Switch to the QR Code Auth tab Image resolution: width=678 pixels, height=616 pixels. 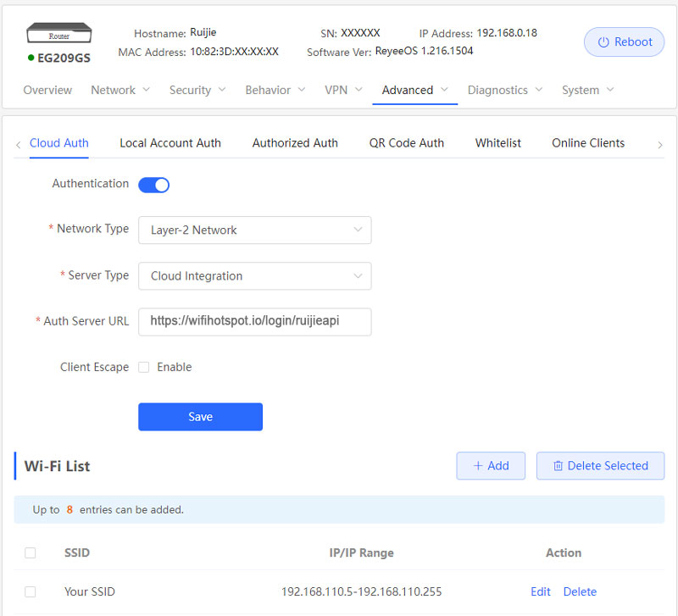(x=406, y=143)
